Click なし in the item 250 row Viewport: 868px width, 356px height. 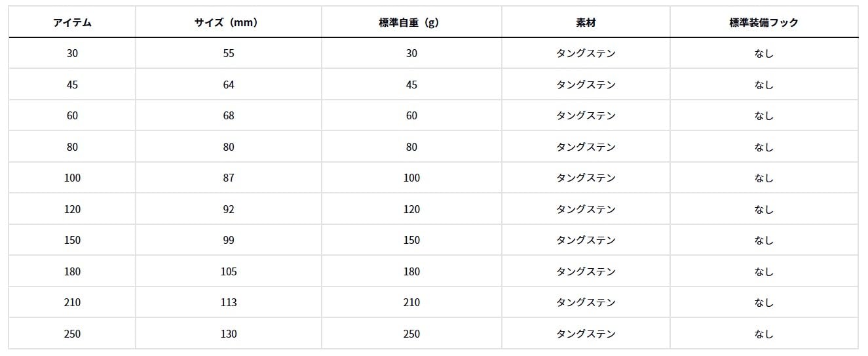pos(764,334)
